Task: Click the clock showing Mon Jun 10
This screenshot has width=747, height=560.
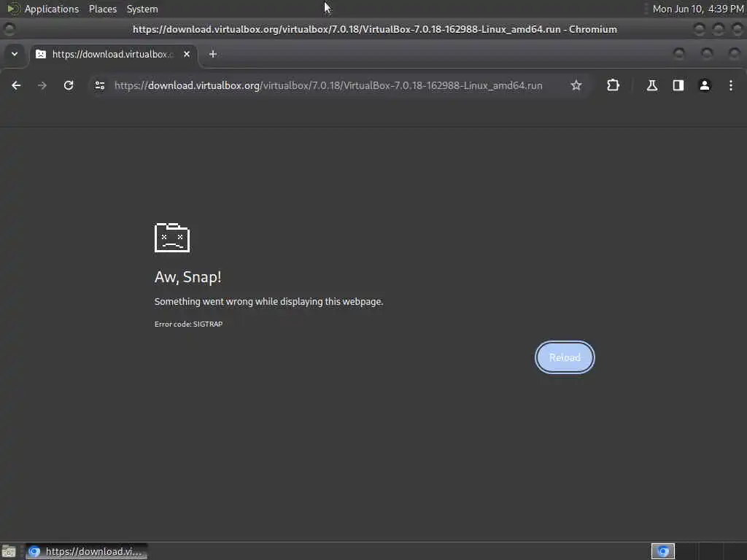Action: [698, 9]
